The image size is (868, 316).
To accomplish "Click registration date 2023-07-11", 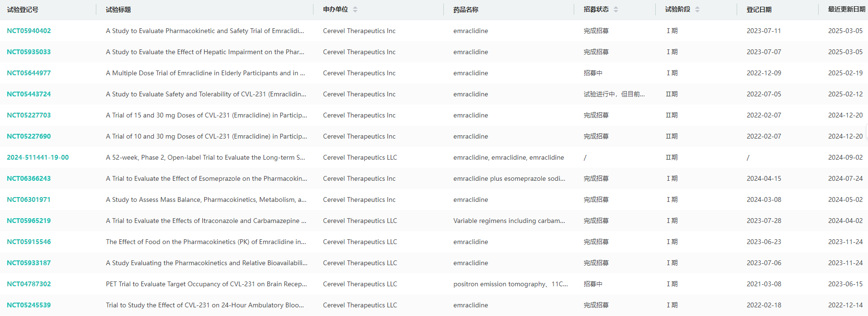I will pyautogui.click(x=764, y=31).
